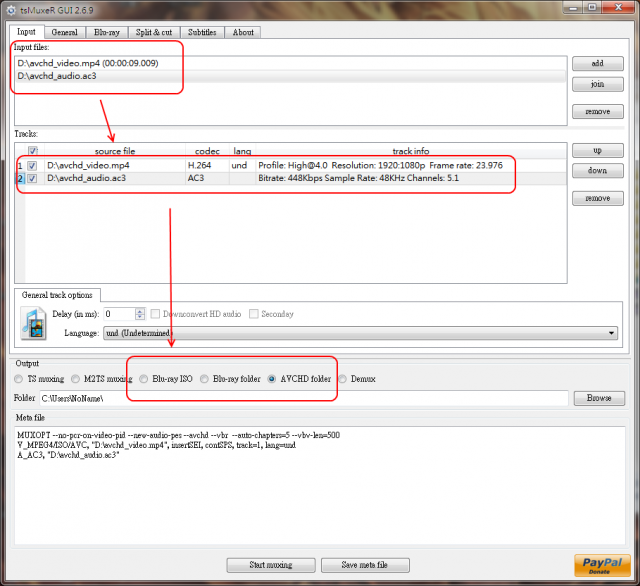Click the tsMuxeR gear icon in title bar
640x586 pixels.
tap(11, 10)
